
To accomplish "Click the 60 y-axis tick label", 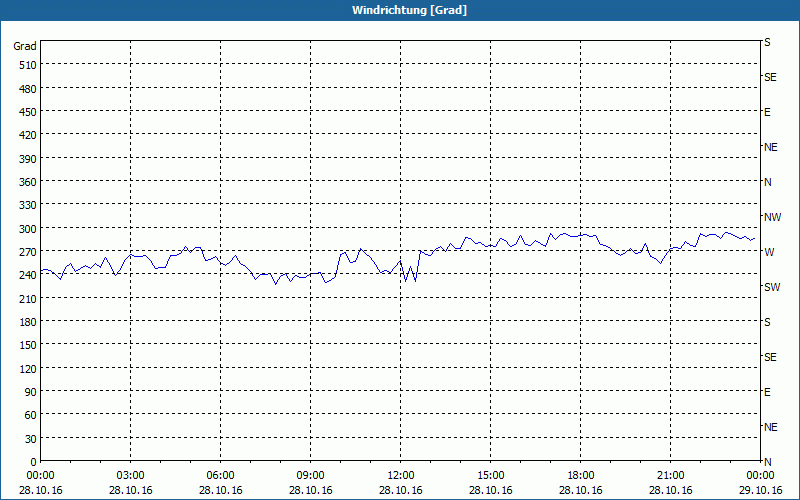I will 31,415.
